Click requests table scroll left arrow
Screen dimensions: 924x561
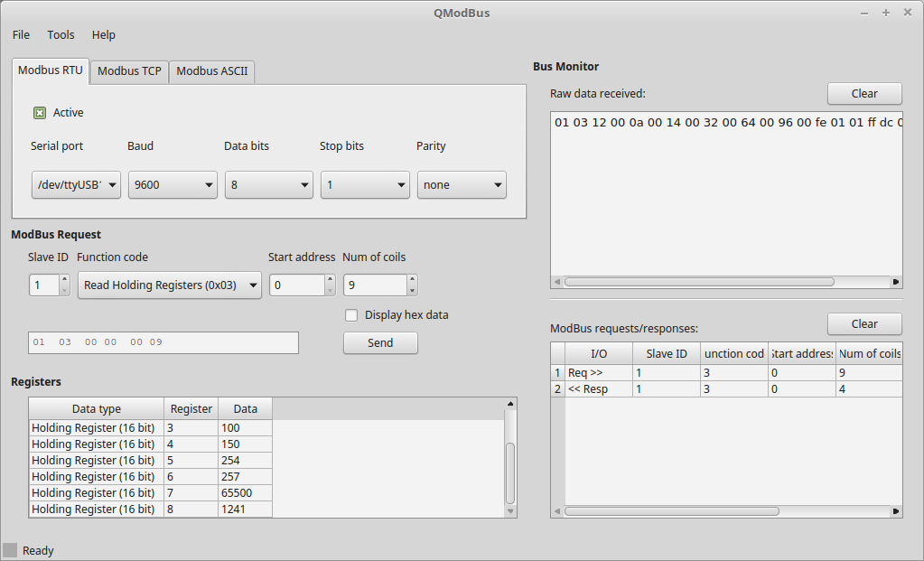[557, 511]
